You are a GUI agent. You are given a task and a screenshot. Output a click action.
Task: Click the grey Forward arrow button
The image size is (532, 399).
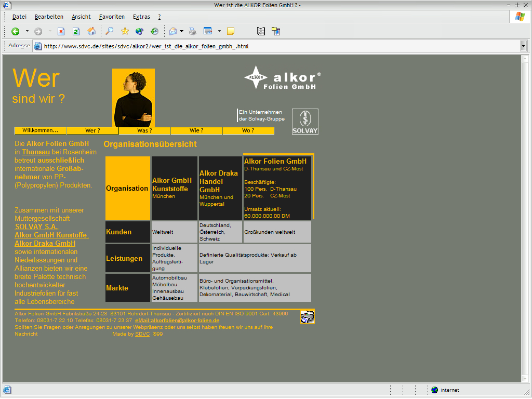[x=38, y=32]
